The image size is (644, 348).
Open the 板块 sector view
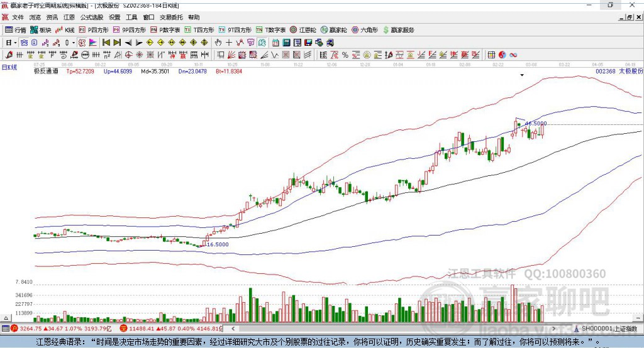(x=41, y=30)
